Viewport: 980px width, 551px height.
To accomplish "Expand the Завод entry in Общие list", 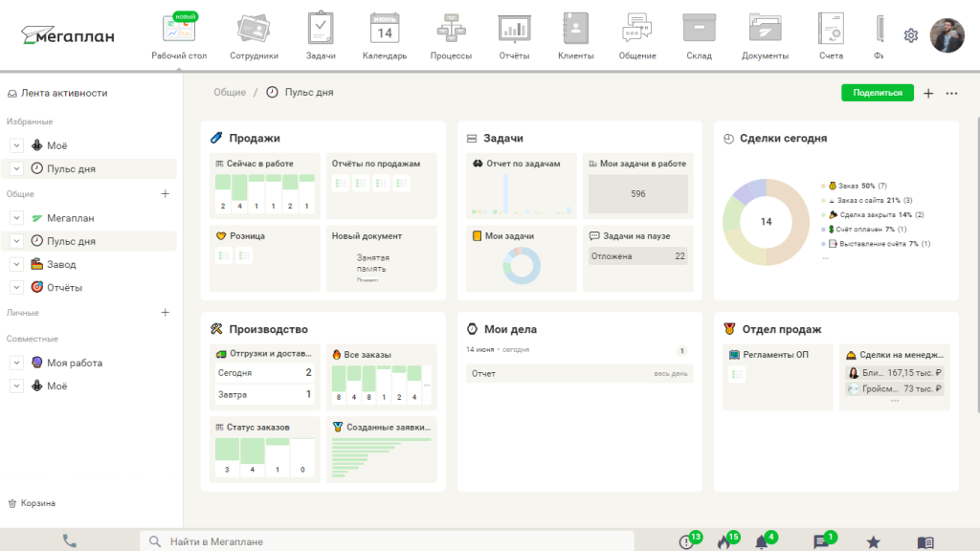I will coord(14,264).
